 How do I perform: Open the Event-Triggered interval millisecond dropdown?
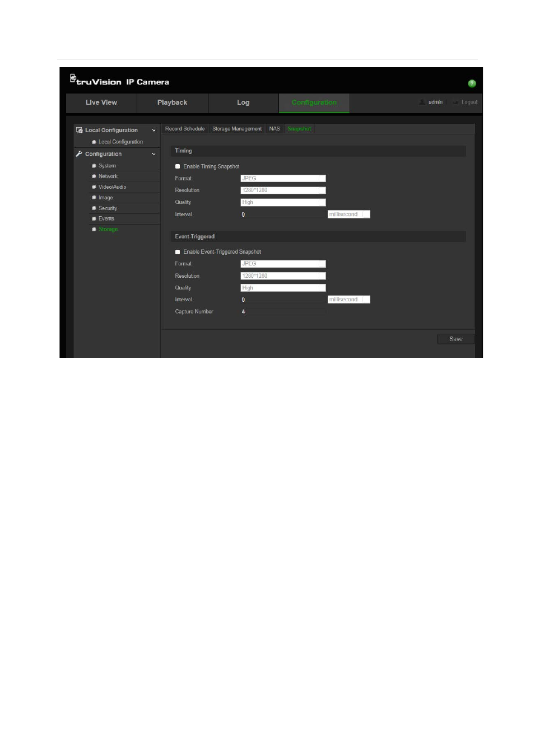coord(349,300)
